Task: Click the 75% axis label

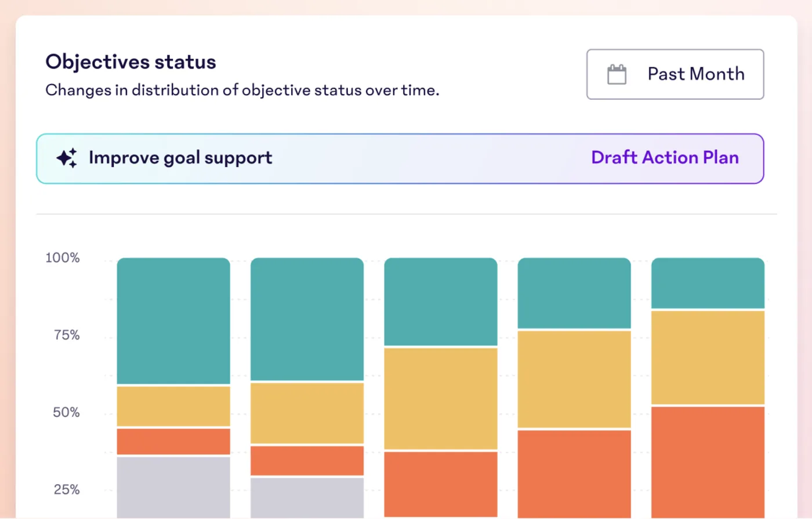Action: 67,335
